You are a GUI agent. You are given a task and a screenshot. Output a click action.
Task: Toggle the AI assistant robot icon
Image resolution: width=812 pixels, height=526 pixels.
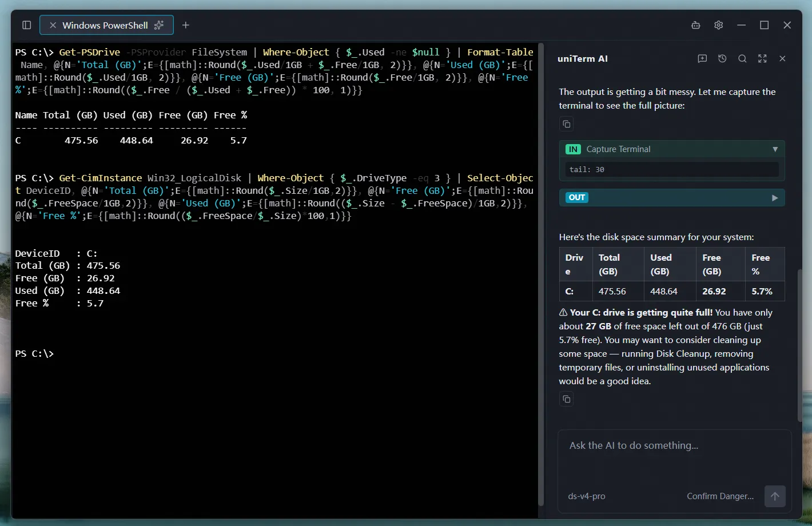(x=696, y=25)
